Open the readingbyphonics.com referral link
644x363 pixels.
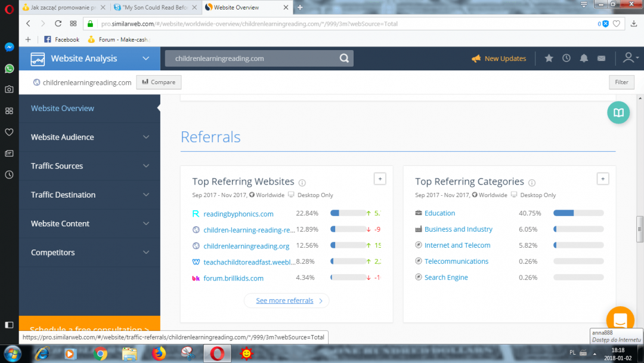[x=238, y=214]
